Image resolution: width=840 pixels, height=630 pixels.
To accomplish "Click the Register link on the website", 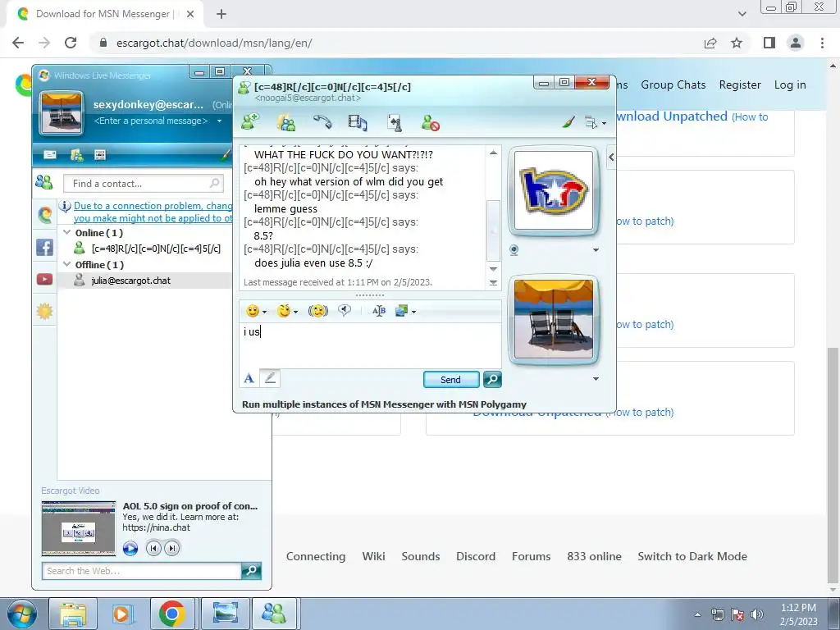I will [x=740, y=84].
